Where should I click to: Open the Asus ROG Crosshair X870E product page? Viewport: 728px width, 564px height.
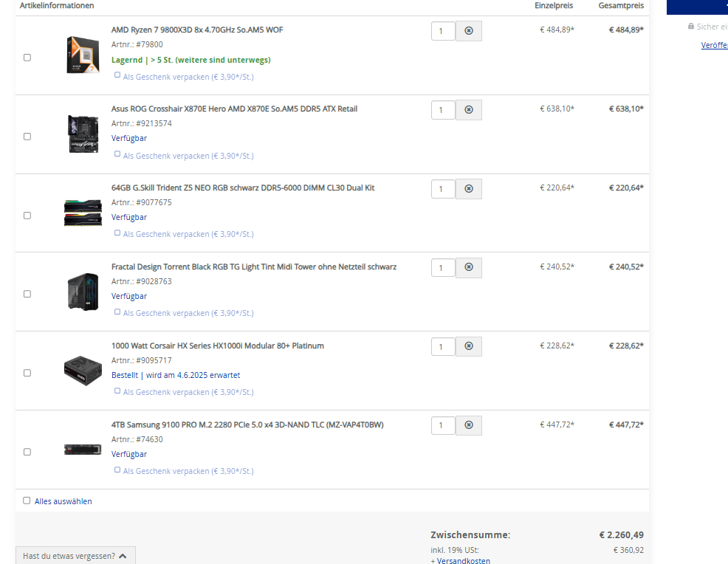[x=234, y=108]
